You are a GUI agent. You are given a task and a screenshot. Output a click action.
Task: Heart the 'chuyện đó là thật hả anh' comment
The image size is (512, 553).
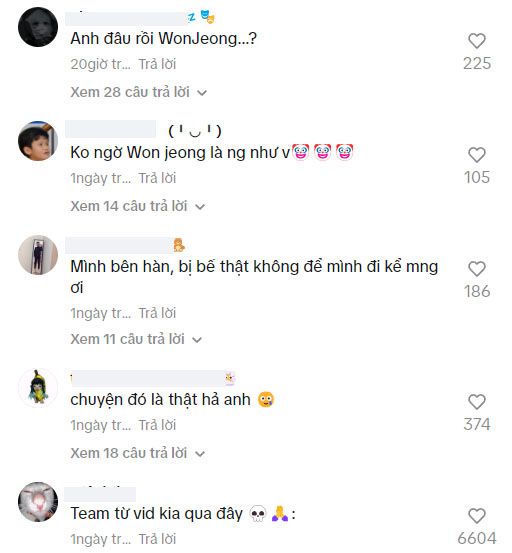tap(477, 402)
